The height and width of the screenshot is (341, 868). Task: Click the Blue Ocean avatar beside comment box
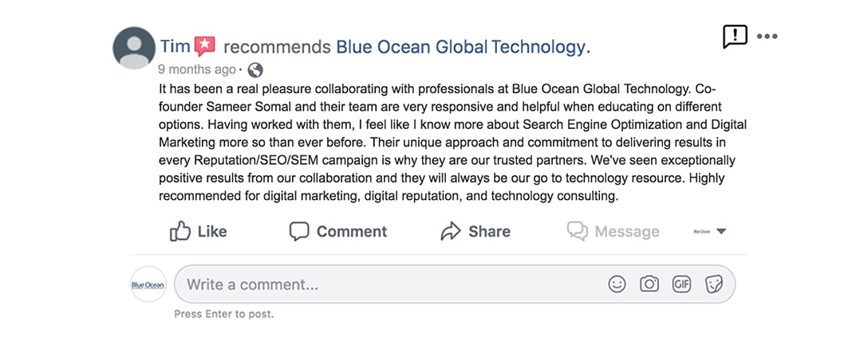[148, 284]
